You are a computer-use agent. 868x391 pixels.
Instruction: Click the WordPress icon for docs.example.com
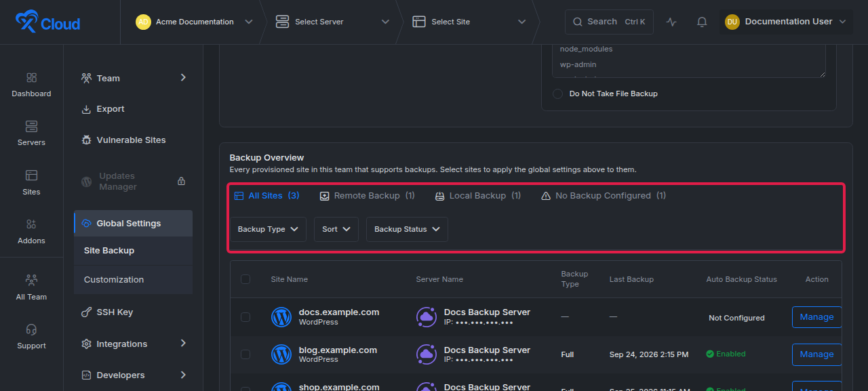pyautogui.click(x=281, y=317)
